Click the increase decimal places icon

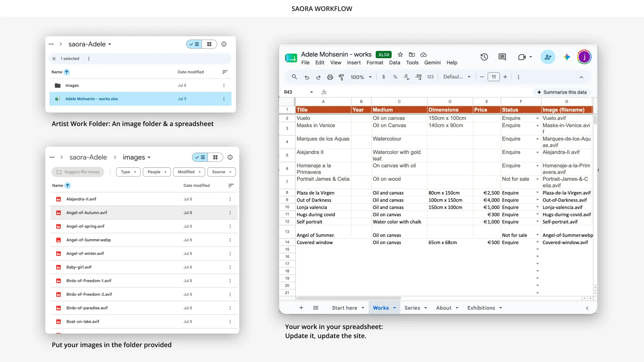419,77
